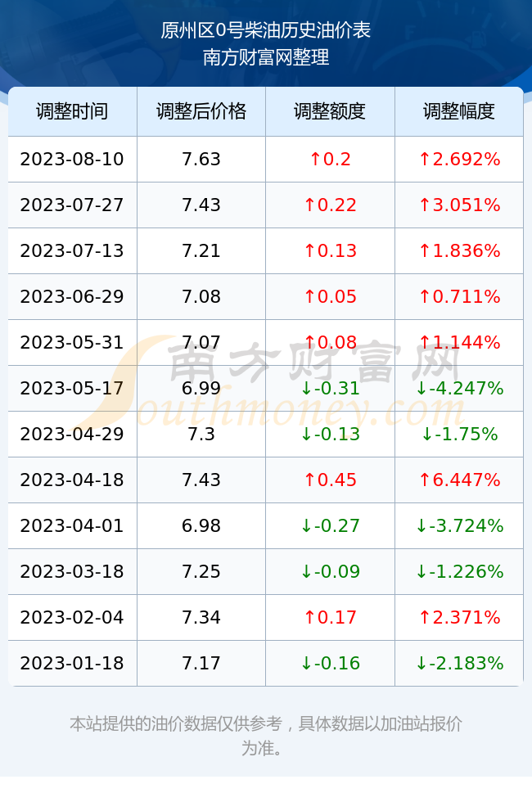Click the 调整幅度 column header
Viewport: 532px width, 802px height.
click(x=459, y=111)
